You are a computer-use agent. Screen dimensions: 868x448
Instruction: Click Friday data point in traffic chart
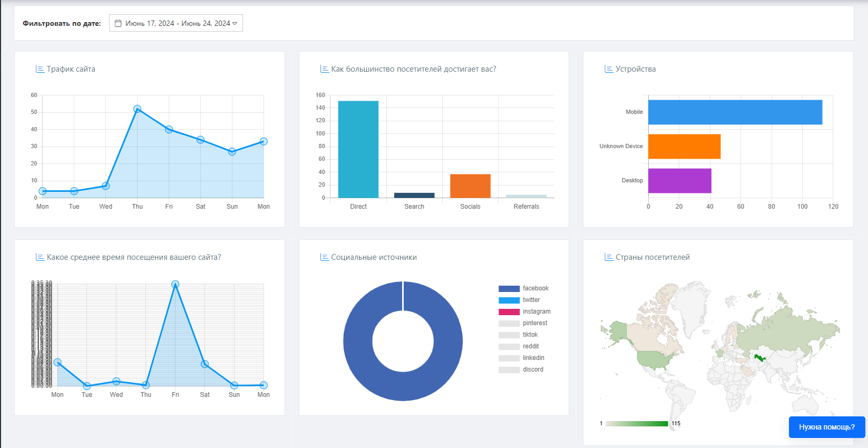tap(169, 129)
